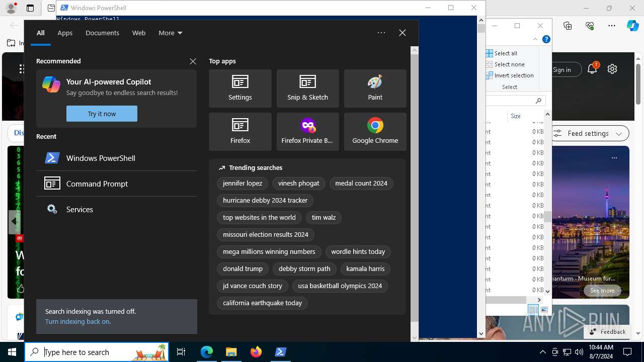Launch Snip & Sketch tile

tap(307, 88)
